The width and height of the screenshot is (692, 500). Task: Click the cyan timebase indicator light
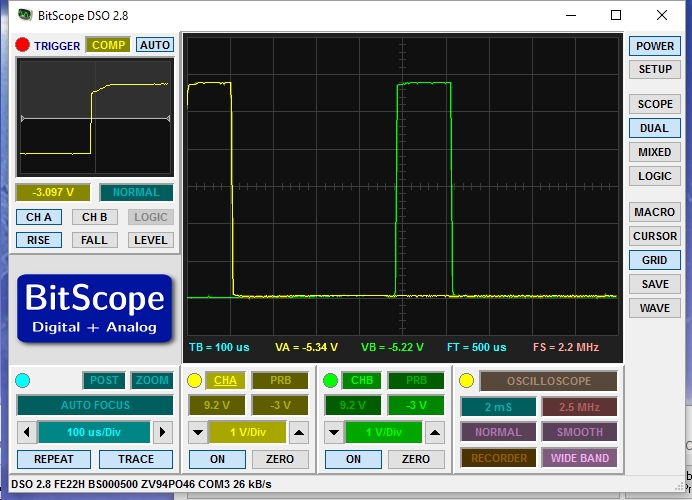[x=23, y=381]
